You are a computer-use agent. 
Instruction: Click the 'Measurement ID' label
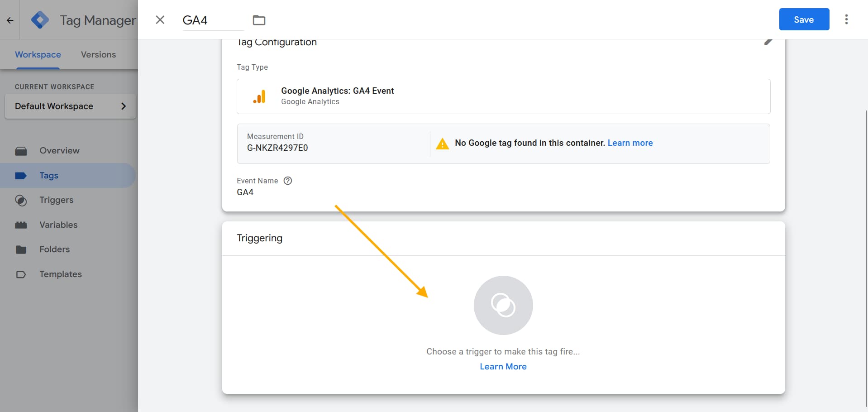(x=276, y=137)
